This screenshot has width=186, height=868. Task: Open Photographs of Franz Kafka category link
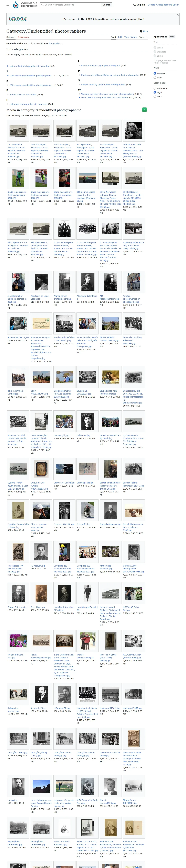(x=110, y=75)
